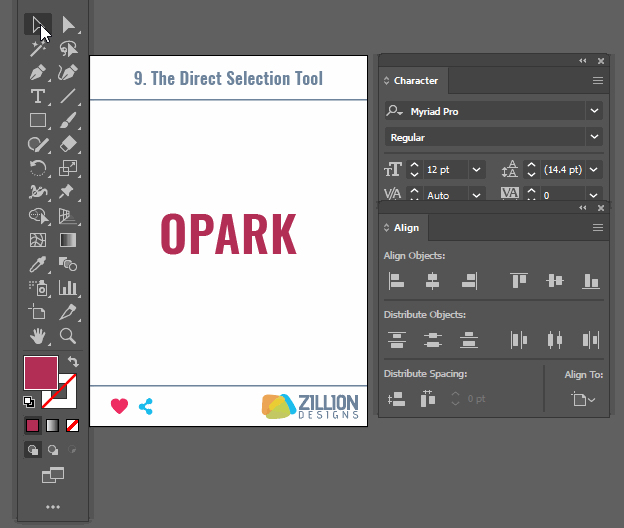This screenshot has width=624, height=528.
Task: Open the Align To dropdown
Action: (582, 399)
